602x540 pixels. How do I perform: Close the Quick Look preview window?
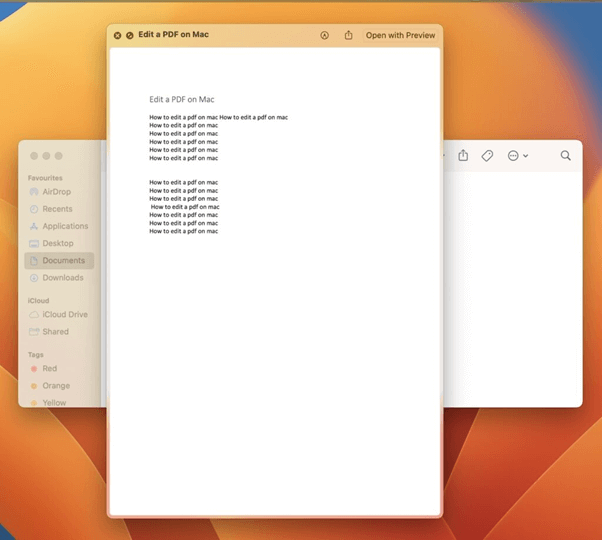coord(117,35)
